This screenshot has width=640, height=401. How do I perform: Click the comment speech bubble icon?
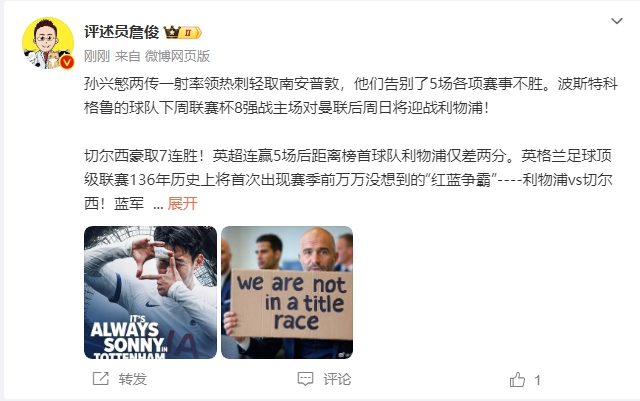click(x=305, y=379)
